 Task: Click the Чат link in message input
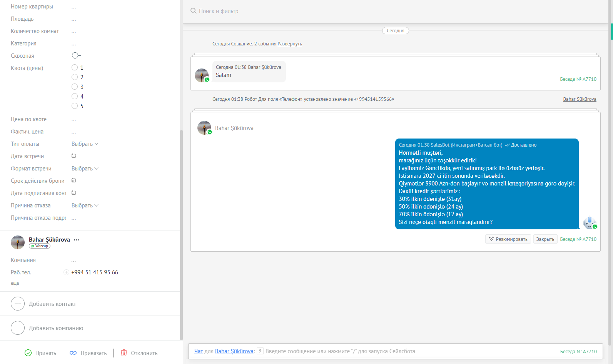click(199, 351)
